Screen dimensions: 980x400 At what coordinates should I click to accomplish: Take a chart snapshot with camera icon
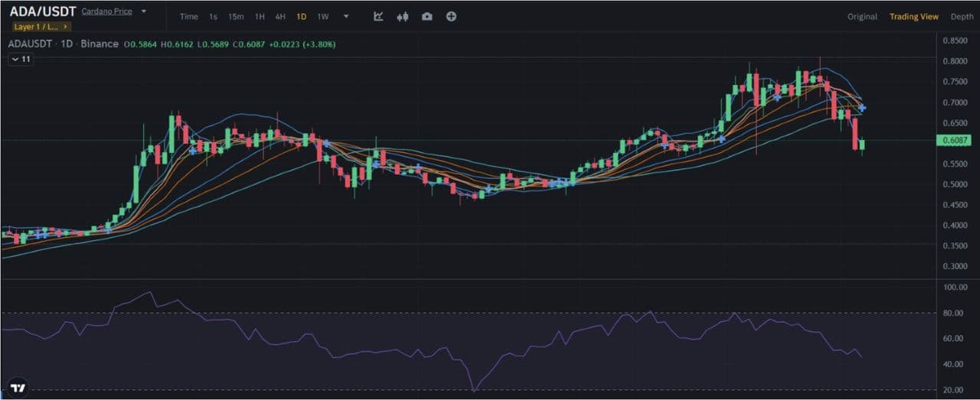426,16
